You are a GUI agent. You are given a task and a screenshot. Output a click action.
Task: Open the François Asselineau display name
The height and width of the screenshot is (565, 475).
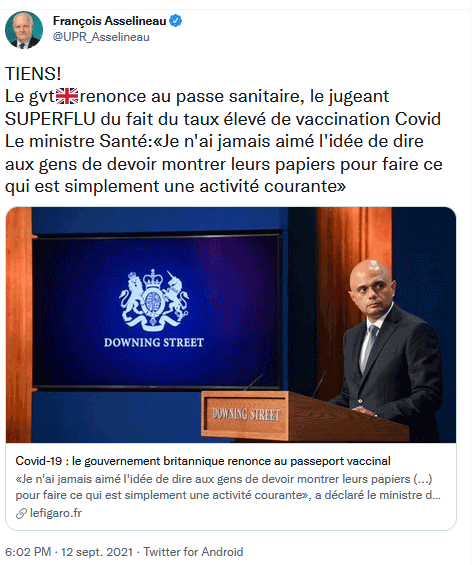pos(110,21)
